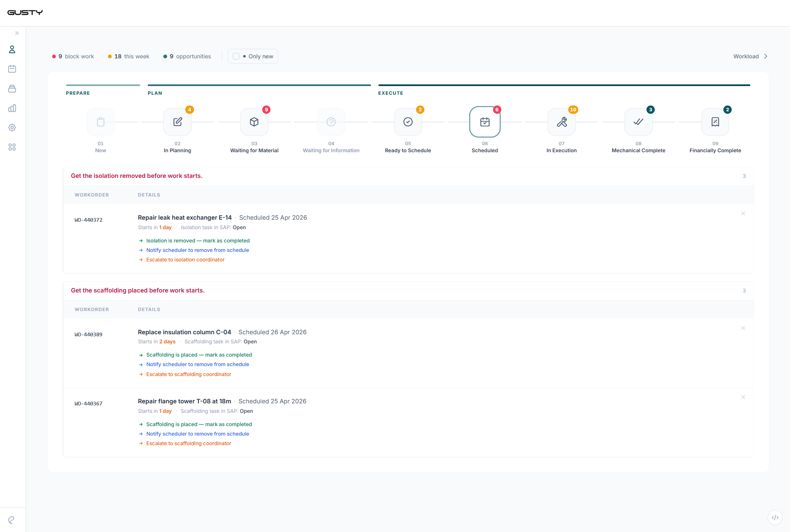The height and width of the screenshot is (532, 790).
Task: Filter by 9 opportunities
Action: 187,56
